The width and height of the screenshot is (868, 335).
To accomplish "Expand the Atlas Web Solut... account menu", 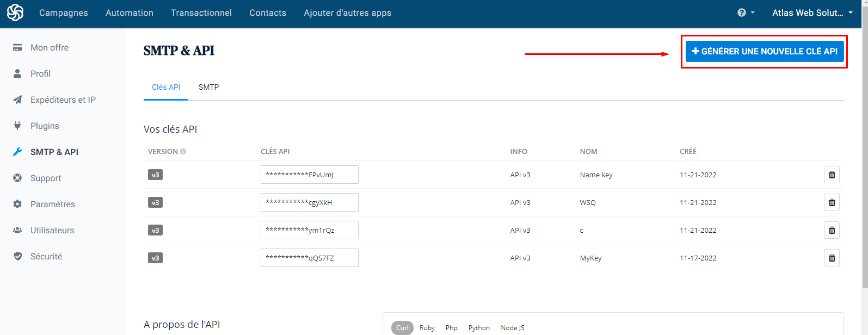I will (812, 13).
